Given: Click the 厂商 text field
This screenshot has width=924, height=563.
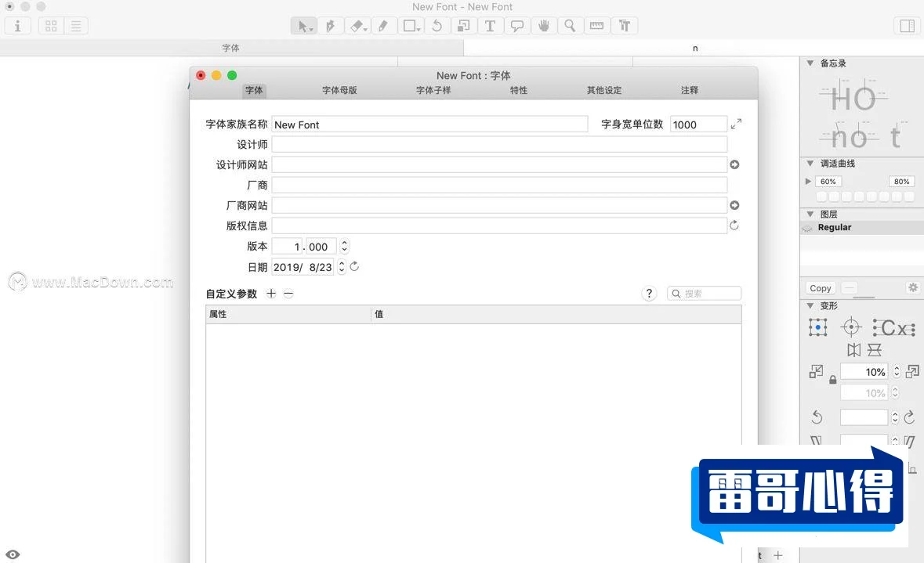Looking at the screenshot, I should click(499, 185).
